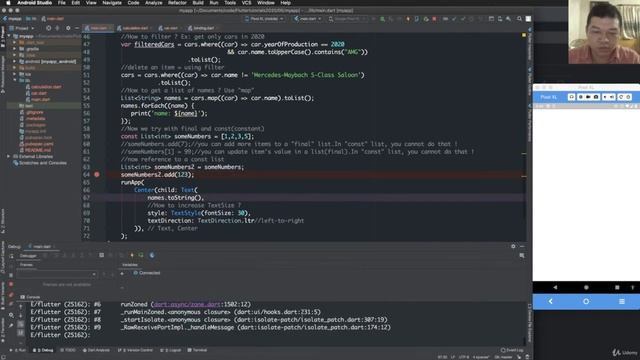This screenshot has height=360, width=640.
Task: Open the Tools menu
Action: [230, 3]
